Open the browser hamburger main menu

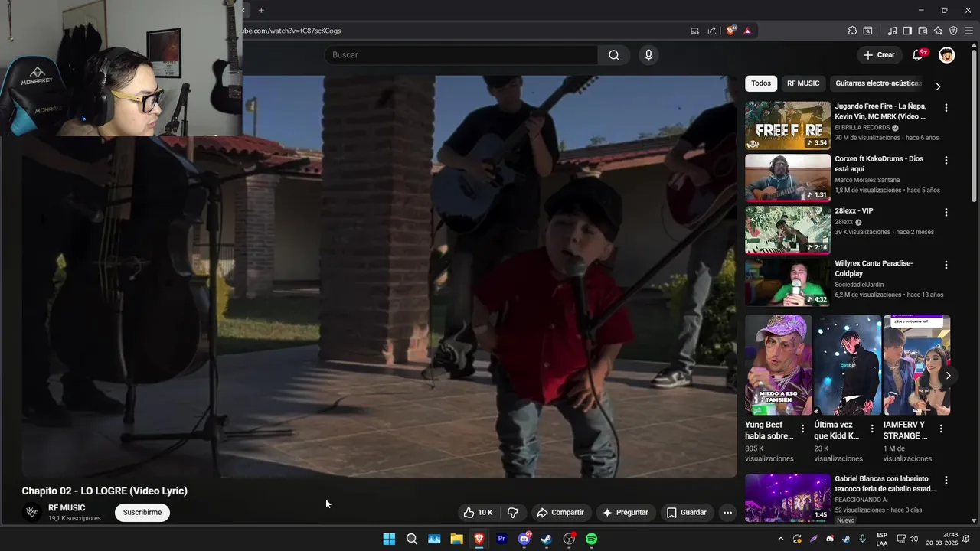[x=969, y=31]
